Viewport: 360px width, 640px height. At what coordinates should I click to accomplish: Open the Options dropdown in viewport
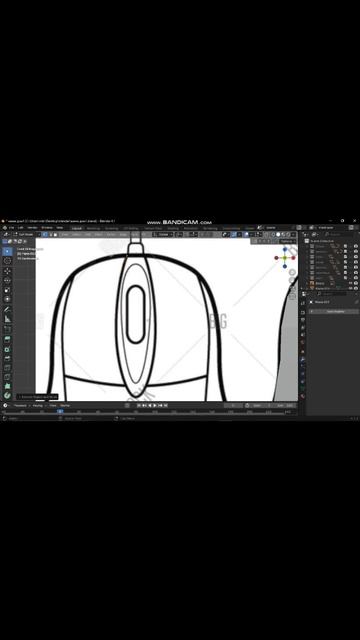click(x=287, y=241)
